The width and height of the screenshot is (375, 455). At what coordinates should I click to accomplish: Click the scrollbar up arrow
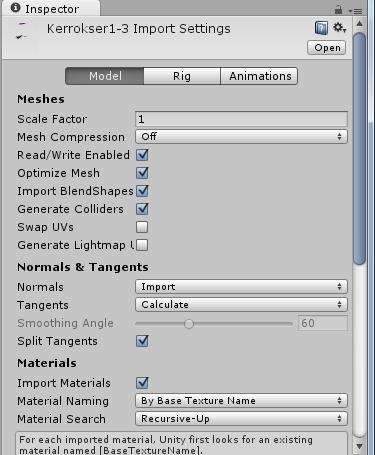click(x=359, y=24)
